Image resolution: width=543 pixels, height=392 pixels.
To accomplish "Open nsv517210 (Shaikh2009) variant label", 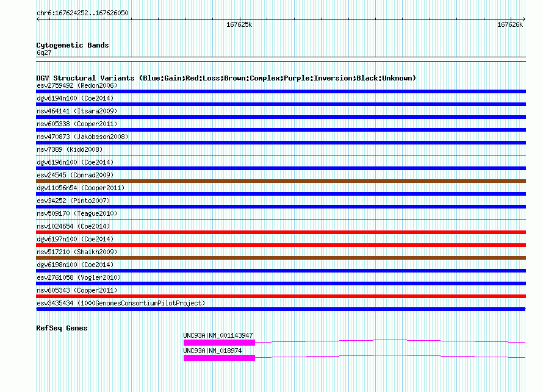I will pos(77,252).
